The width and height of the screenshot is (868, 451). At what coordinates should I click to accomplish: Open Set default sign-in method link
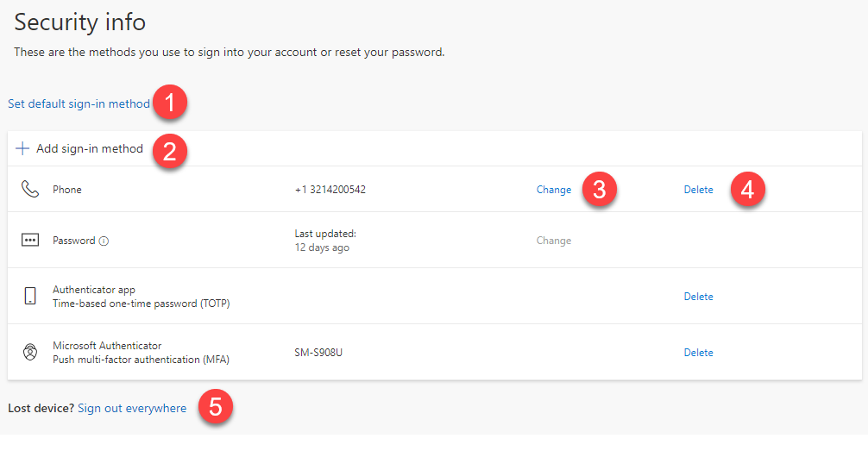(x=79, y=104)
